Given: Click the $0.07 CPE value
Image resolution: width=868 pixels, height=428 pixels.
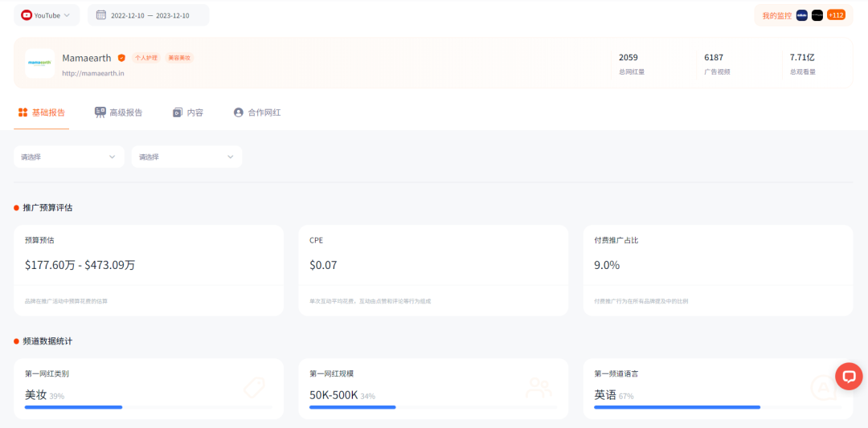Looking at the screenshot, I should [x=323, y=265].
